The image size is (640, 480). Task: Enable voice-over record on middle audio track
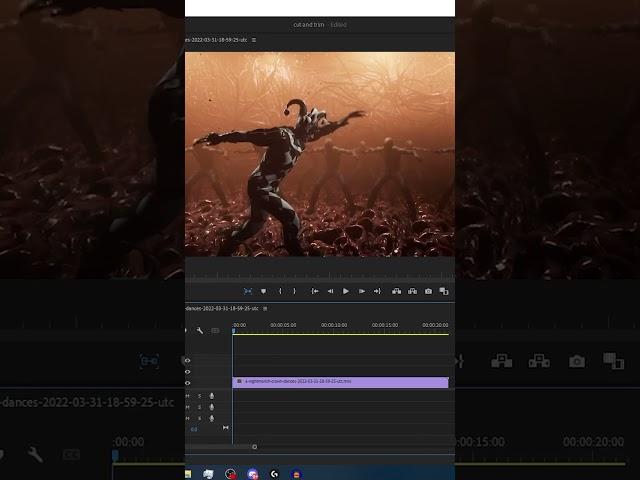[211, 407]
